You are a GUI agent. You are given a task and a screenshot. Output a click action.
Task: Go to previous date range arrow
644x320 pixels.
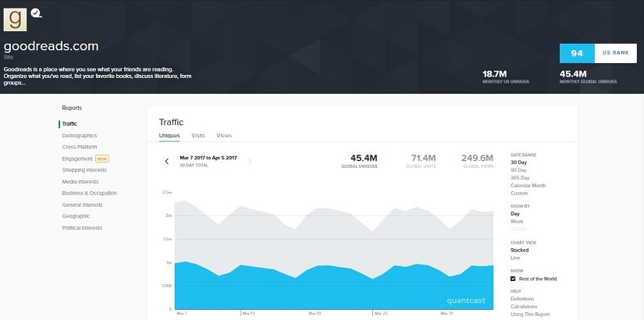[167, 162]
